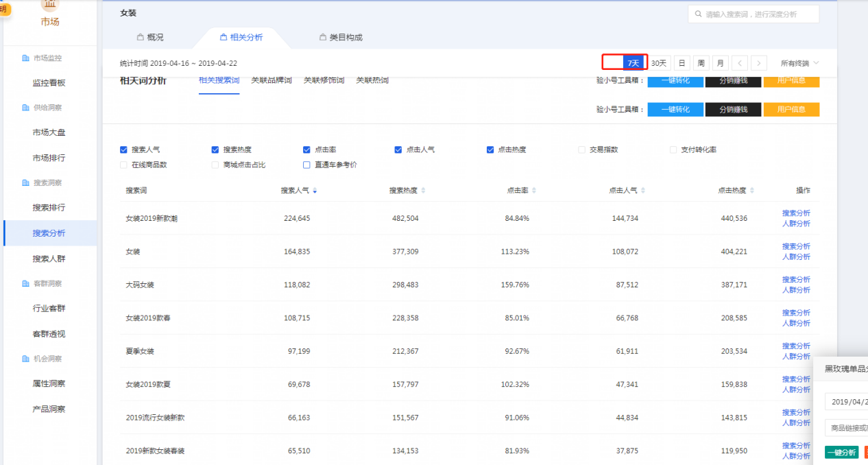This screenshot has height=465, width=868.
Task: Tick the 交易指数 checkbox
Action: click(582, 150)
